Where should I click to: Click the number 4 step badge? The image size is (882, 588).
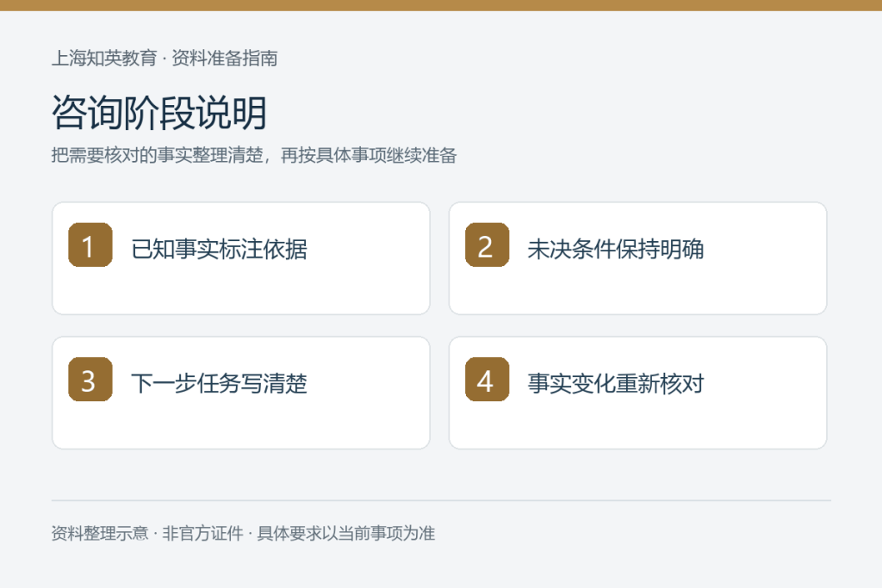coord(488,379)
